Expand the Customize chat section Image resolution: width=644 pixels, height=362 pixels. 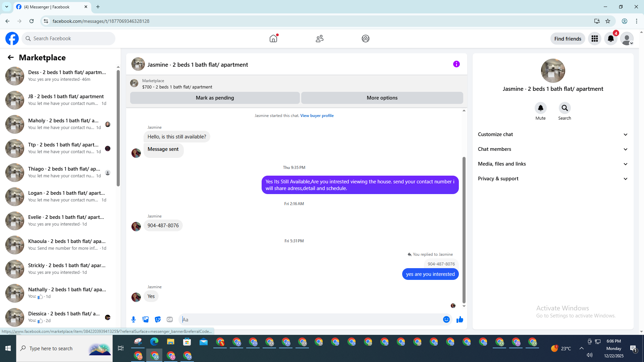coord(552,134)
